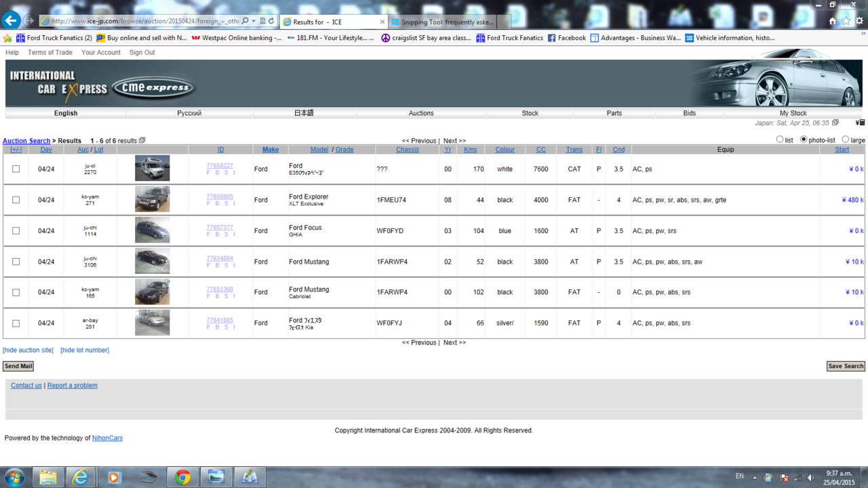Open the My Stock menu tab

(793, 113)
